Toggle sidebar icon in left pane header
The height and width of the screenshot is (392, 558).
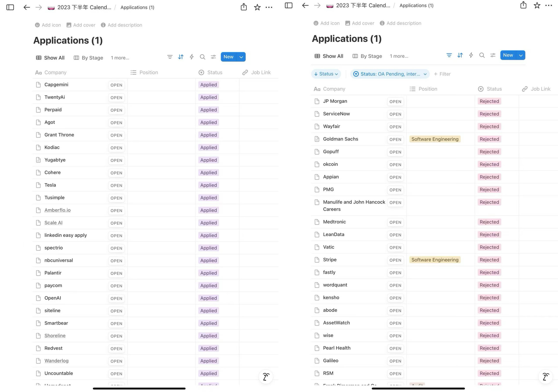point(10,7)
